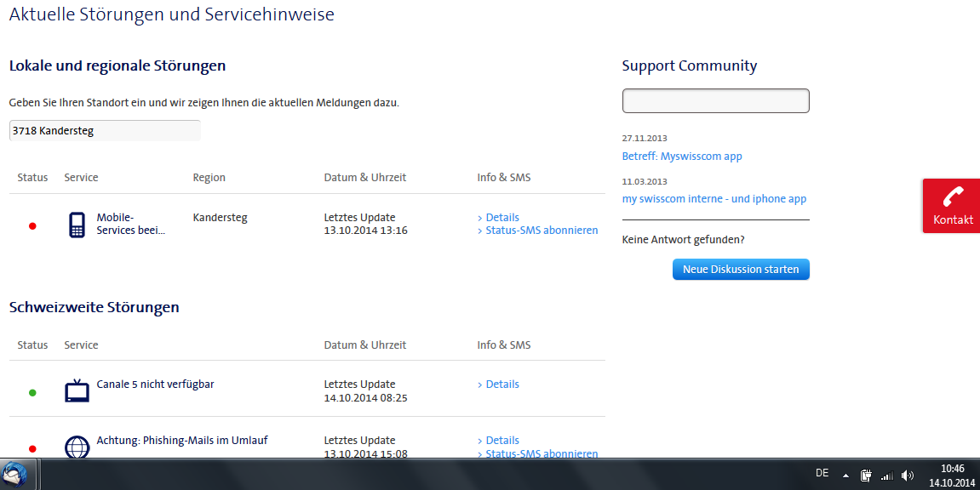Click the DE language indicator
980x490 pixels.
point(822,474)
